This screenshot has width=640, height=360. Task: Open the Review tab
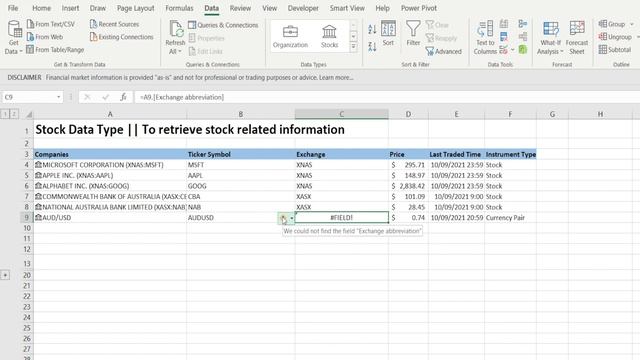point(240,8)
